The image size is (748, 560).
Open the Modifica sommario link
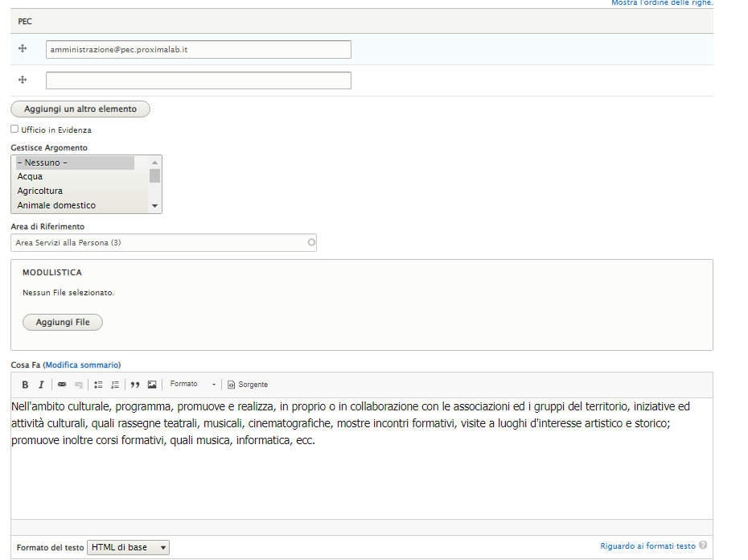pos(82,365)
